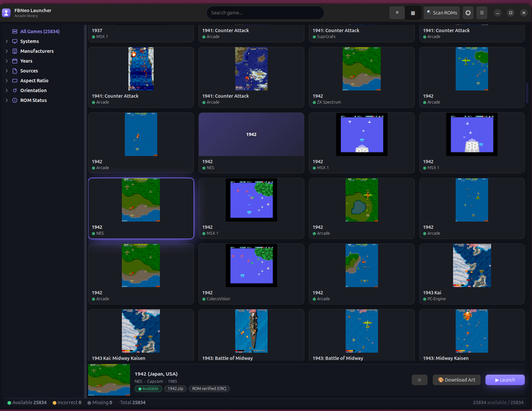Select 1942 ColecoVision game card
Screen dimensions: 532x411
[x=251, y=273]
